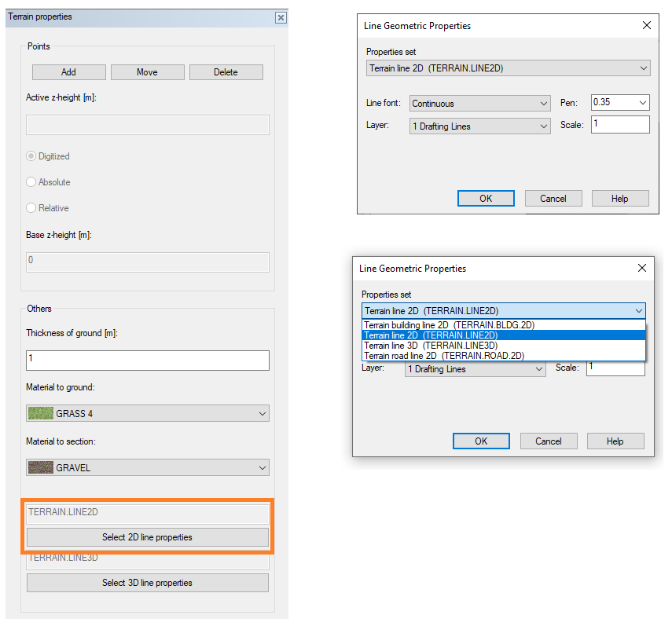Choose Terrain building line 2D from list
This screenshot has height=626, width=672.
point(454,324)
